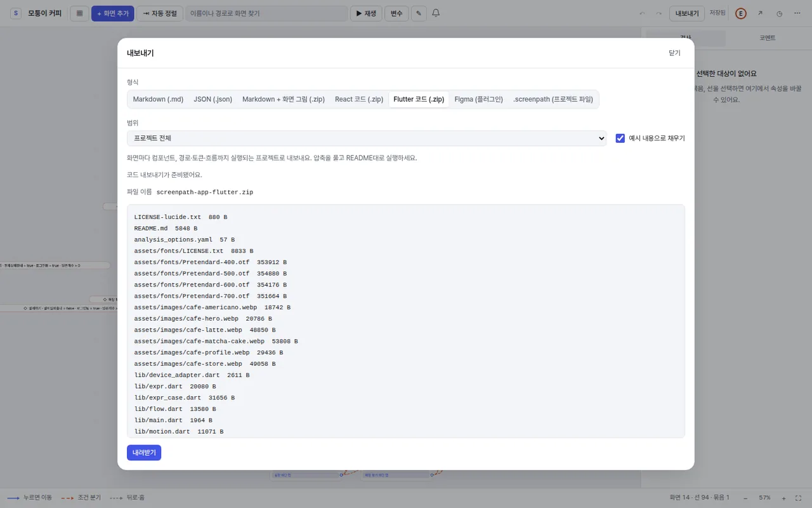Click the lib/flow.dart file row

point(175,409)
